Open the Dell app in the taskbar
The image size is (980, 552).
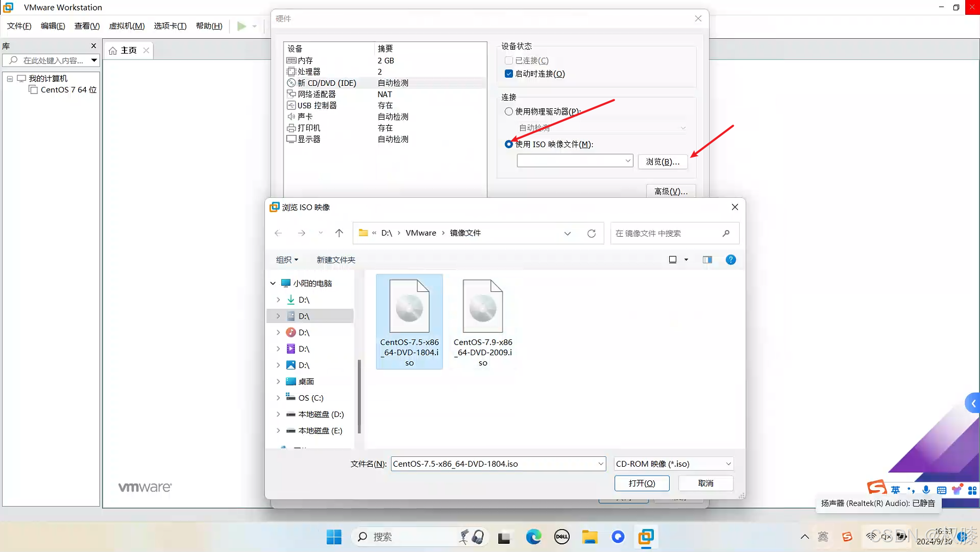562,537
